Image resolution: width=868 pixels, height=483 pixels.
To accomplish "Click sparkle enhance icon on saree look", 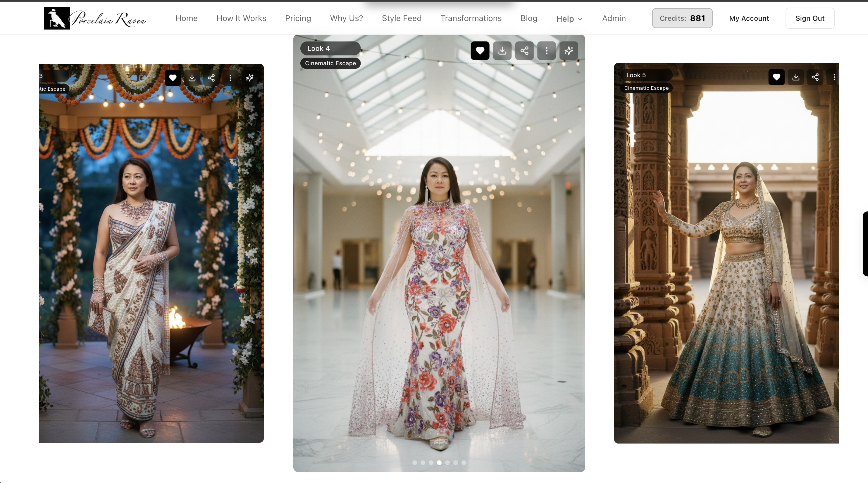I will click(x=249, y=78).
